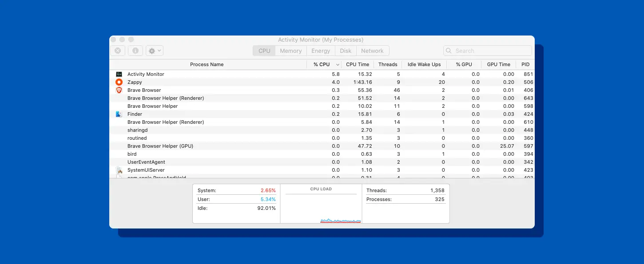Click the Finder app icon in the list
This screenshot has width=644, height=264.
[x=119, y=114]
